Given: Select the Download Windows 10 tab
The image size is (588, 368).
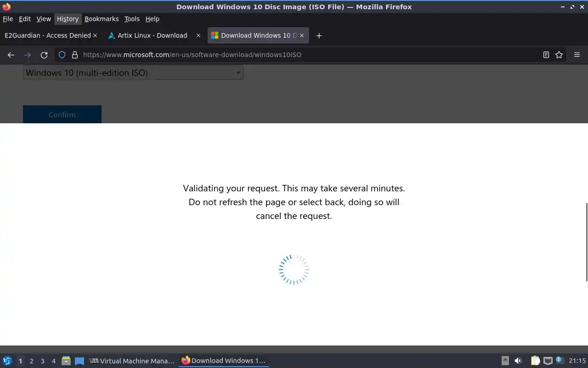Looking at the screenshot, I should pos(258,35).
